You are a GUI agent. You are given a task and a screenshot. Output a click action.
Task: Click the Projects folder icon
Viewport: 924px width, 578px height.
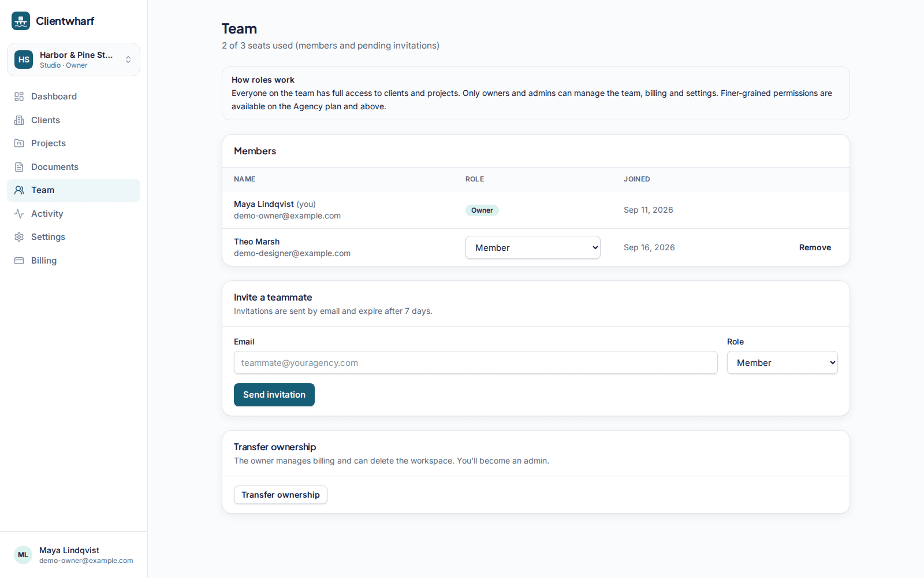point(19,143)
